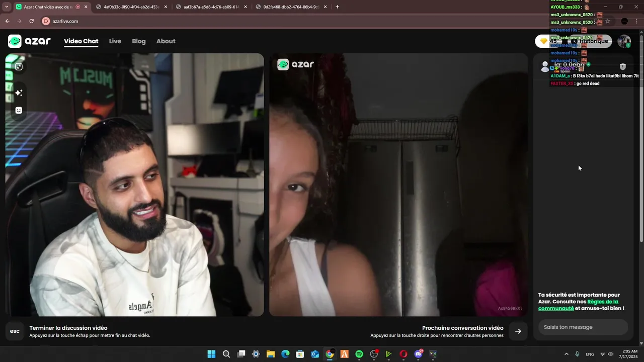The width and height of the screenshot is (644, 362).
Task: Open the About page
Action: [x=166, y=41]
